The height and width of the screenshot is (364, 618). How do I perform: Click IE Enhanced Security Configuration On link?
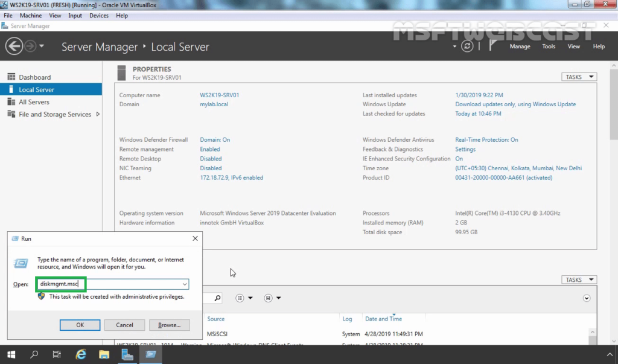point(459,159)
